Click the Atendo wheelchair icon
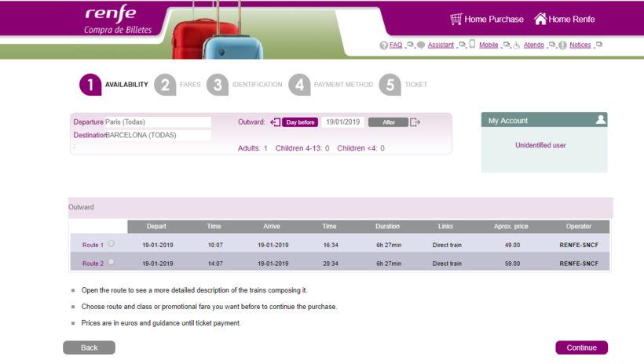Screen dimensions: 644x364 pyautogui.click(x=517, y=45)
